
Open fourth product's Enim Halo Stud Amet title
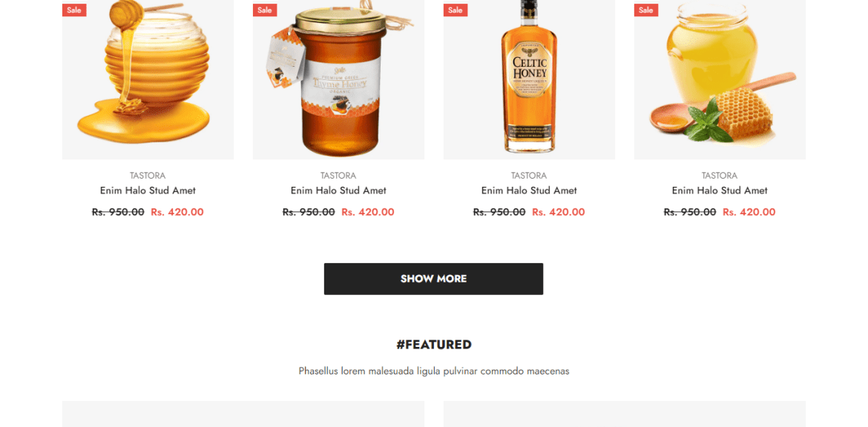click(720, 191)
